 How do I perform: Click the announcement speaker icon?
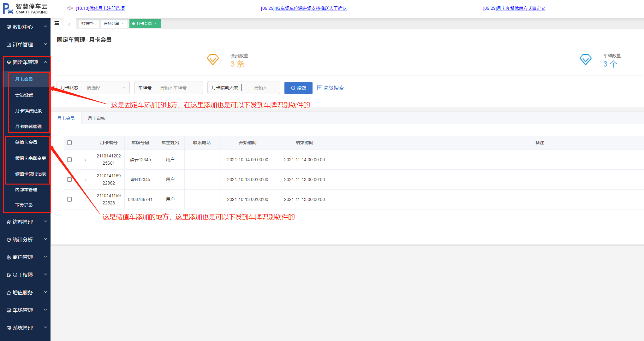(70, 8)
